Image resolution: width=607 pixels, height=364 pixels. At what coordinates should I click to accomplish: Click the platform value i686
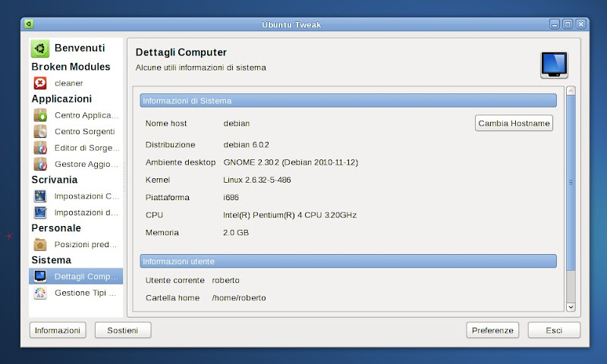point(231,197)
